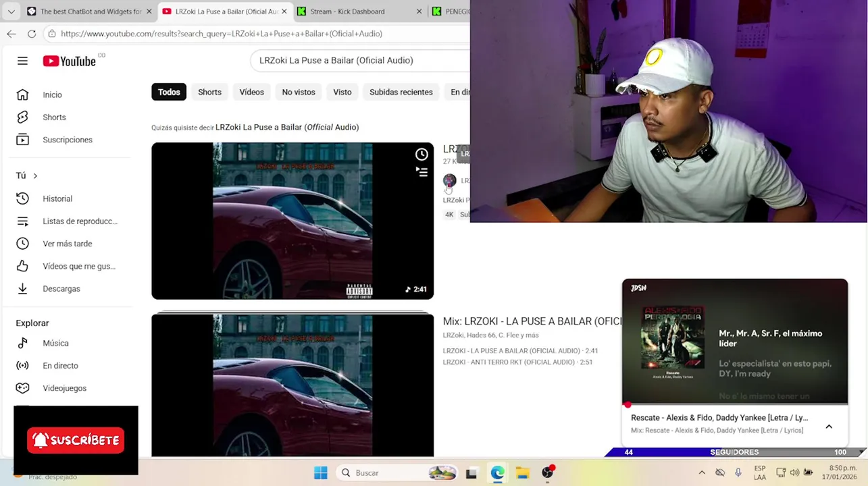Open the Rescate - Alexis & Fido title

[x=719, y=418]
